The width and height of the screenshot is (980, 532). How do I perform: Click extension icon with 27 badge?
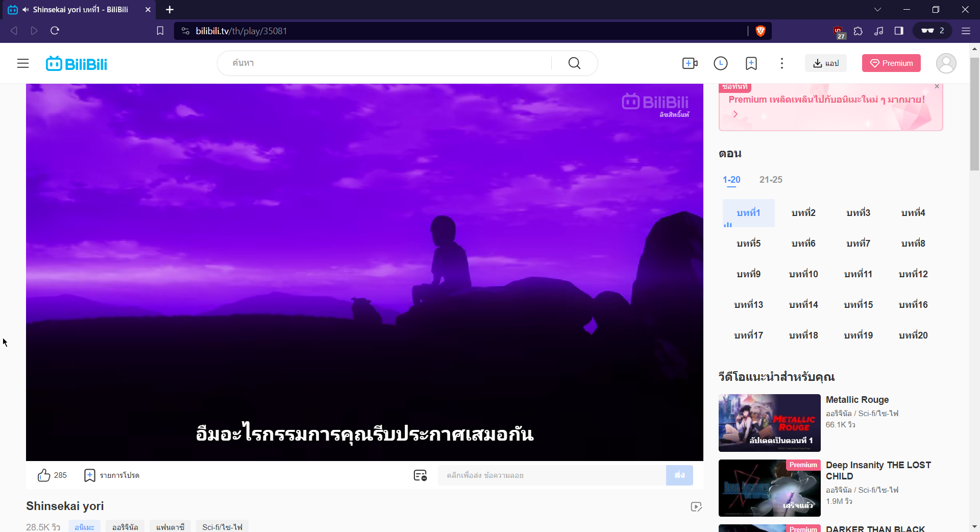(839, 32)
